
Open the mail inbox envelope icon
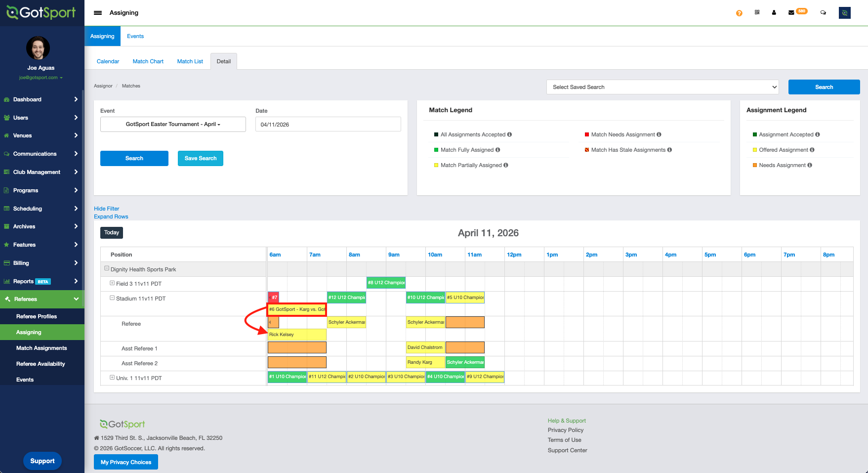coord(791,13)
